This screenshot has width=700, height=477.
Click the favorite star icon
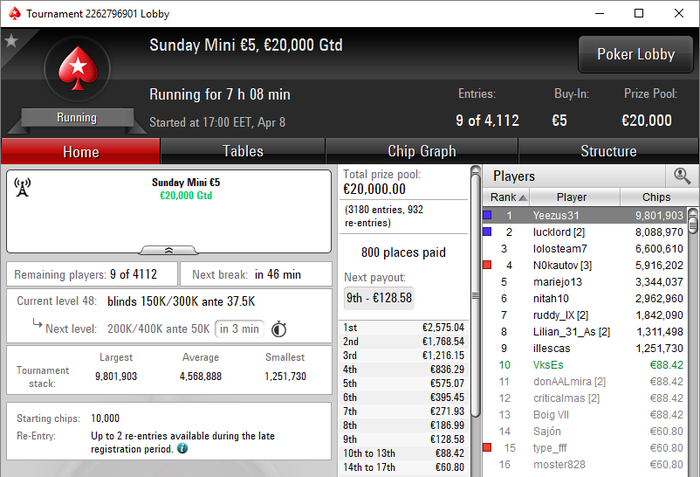click(11, 41)
